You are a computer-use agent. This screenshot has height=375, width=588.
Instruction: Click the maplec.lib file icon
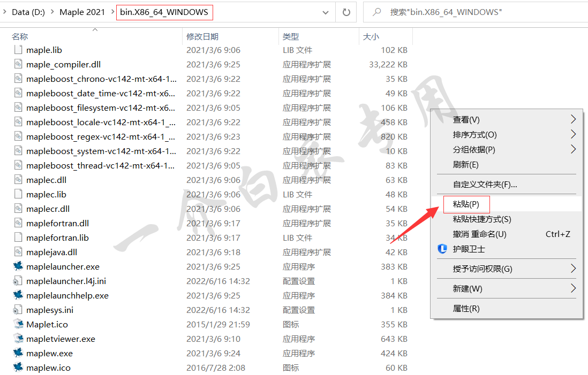click(18, 194)
